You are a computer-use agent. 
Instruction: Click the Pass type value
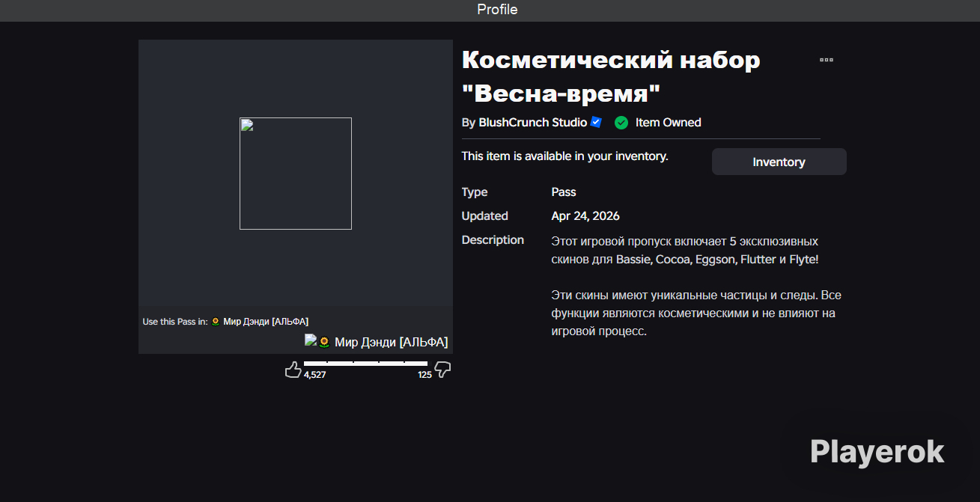pos(564,192)
